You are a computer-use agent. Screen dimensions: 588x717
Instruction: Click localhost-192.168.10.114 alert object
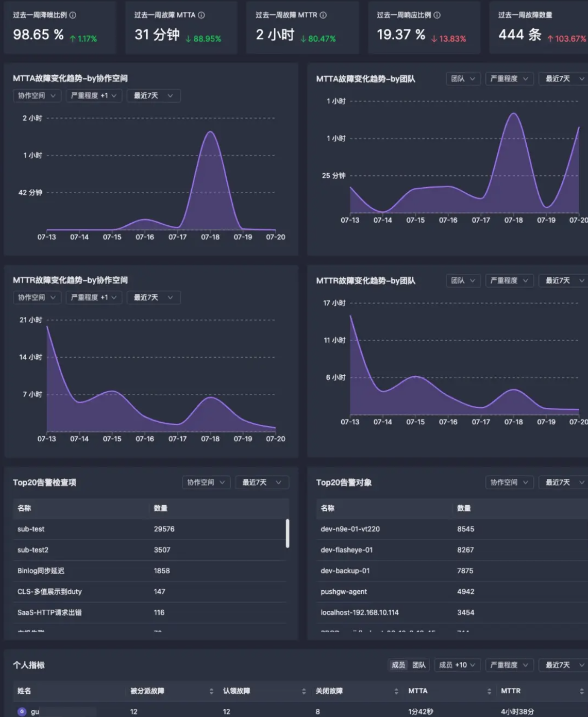(x=360, y=613)
